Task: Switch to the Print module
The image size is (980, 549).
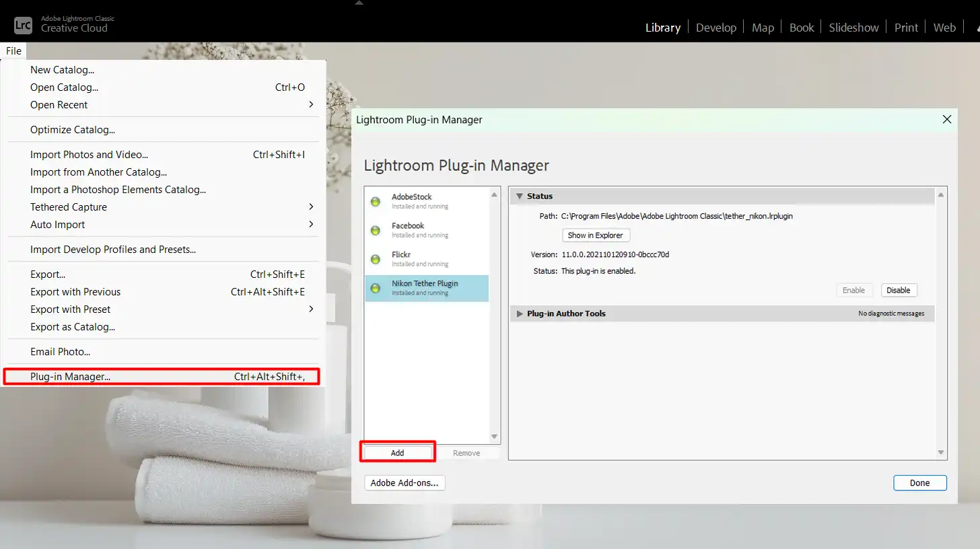Action: (906, 28)
